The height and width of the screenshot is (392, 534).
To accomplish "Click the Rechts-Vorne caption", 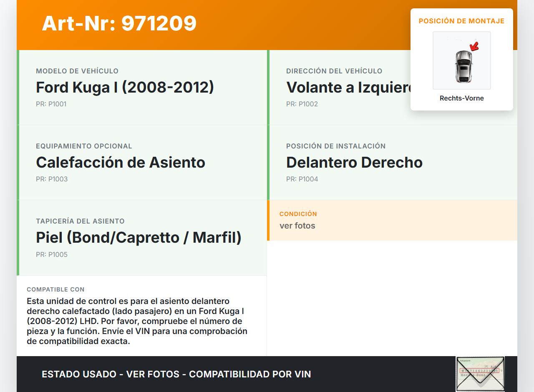I will (462, 98).
